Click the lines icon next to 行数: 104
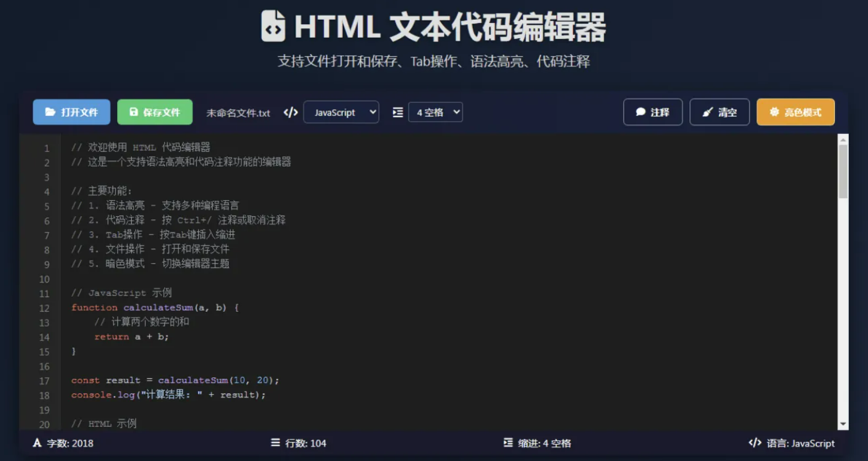868x461 pixels. [x=274, y=443]
